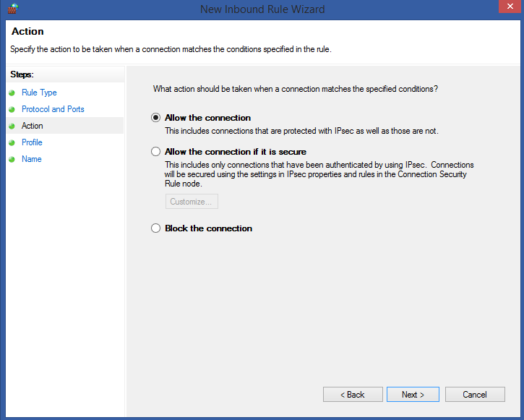Jump to Protocol and Ports step
The image size is (524, 420).
pyautogui.click(x=53, y=109)
